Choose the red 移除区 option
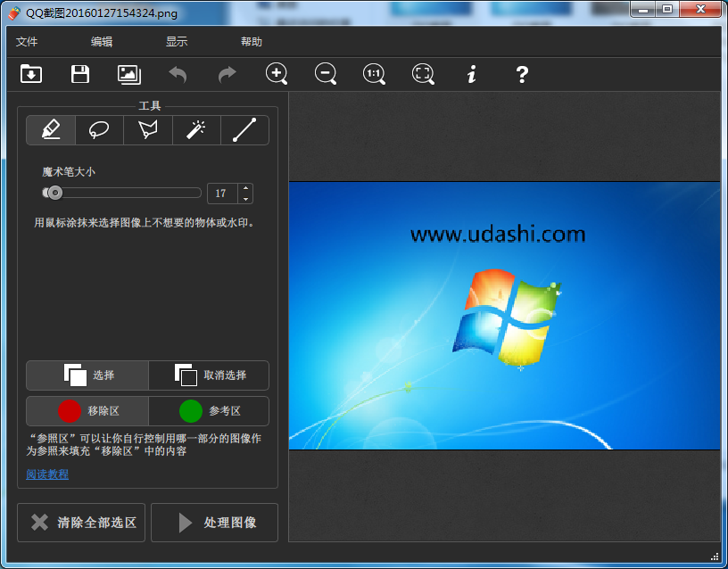728x569 pixels. coord(87,411)
